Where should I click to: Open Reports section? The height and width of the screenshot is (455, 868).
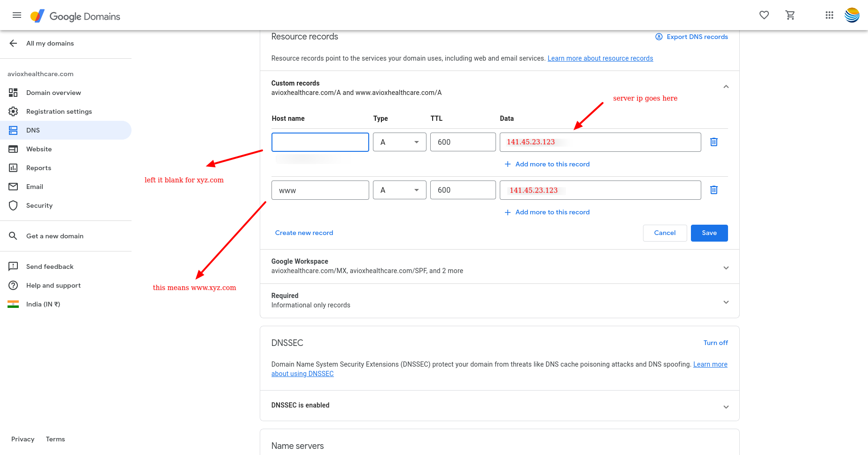tap(39, 168)
